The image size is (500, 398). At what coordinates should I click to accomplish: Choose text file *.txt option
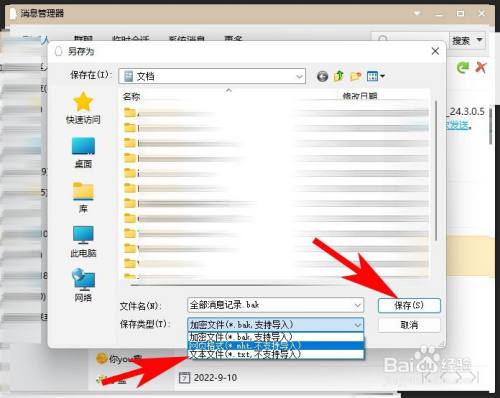pyautogui.click(x=276, y=354)
